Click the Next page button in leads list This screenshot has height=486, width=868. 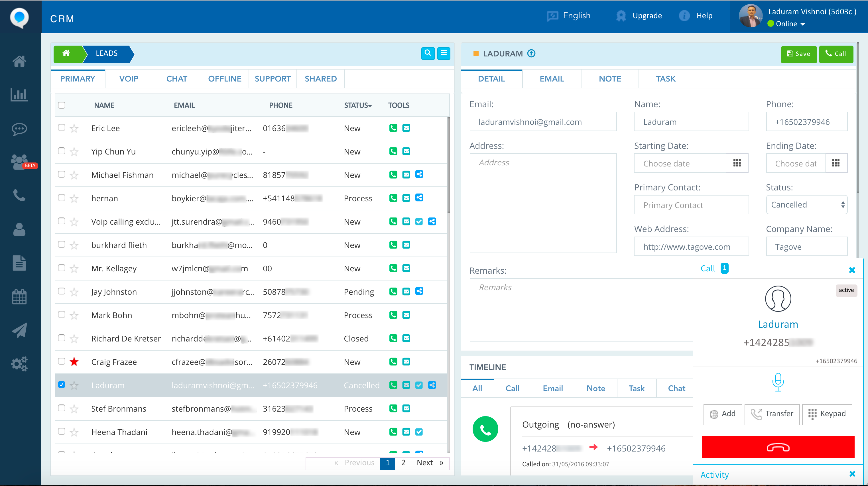click(426, 463)
